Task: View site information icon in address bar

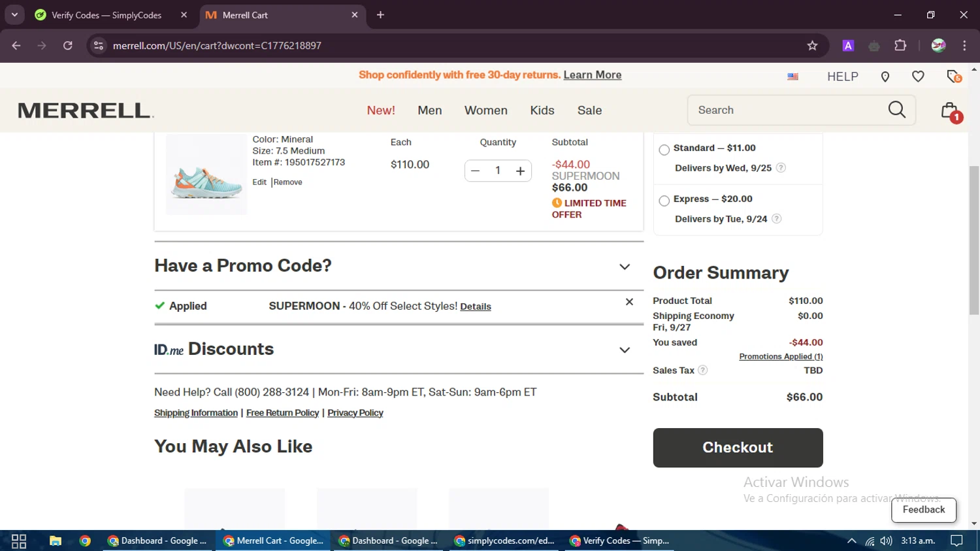Action: click(99, 46)
